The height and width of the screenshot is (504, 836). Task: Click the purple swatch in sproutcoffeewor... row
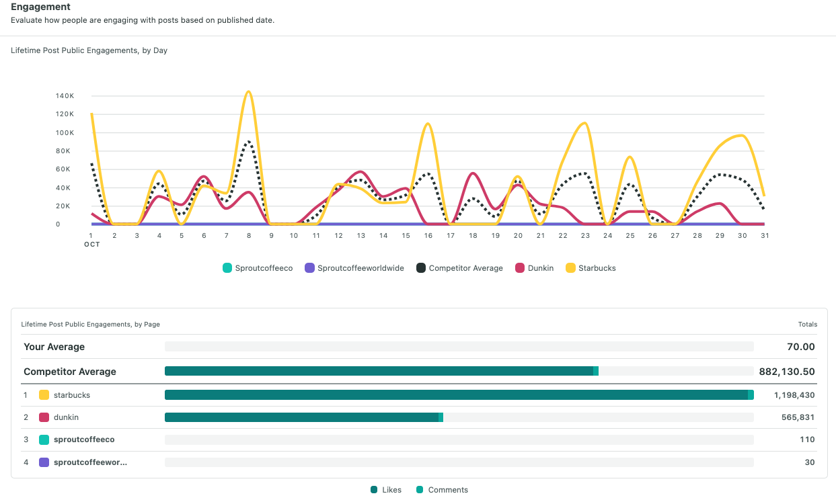coord(44,462)
